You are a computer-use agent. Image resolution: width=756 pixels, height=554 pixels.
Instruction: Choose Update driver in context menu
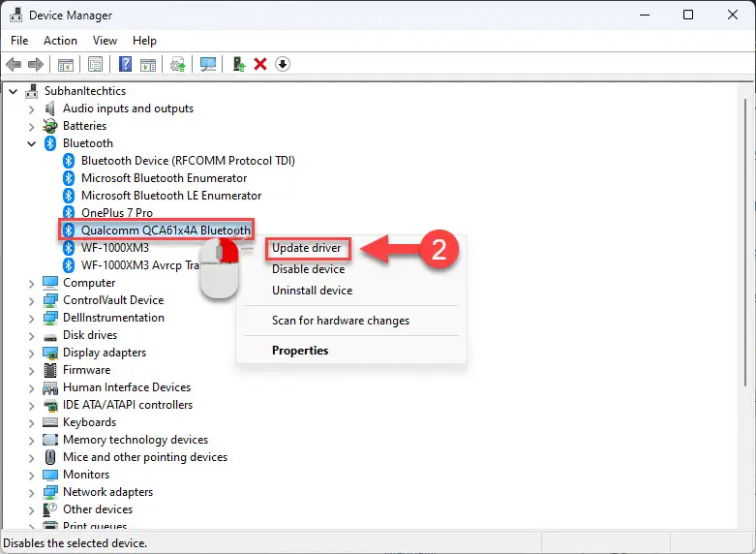point(307,248)
